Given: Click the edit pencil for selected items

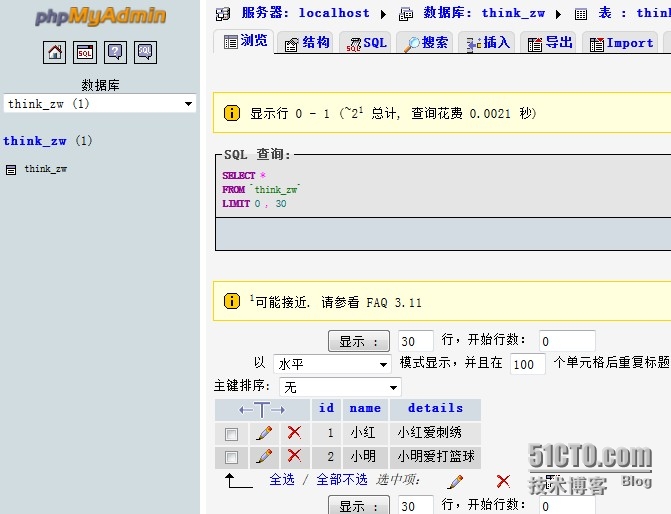Looking at the screenshot, I should (455, 481).
